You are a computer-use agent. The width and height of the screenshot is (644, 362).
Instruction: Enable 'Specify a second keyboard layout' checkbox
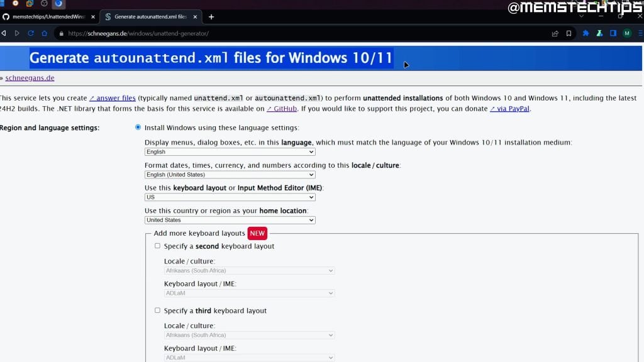point(158,246)
